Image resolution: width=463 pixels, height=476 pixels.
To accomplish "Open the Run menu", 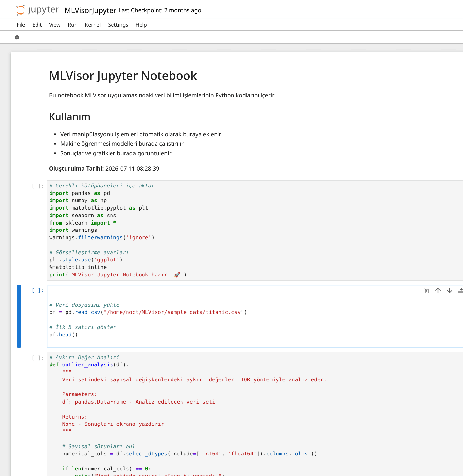I will 73,25.
